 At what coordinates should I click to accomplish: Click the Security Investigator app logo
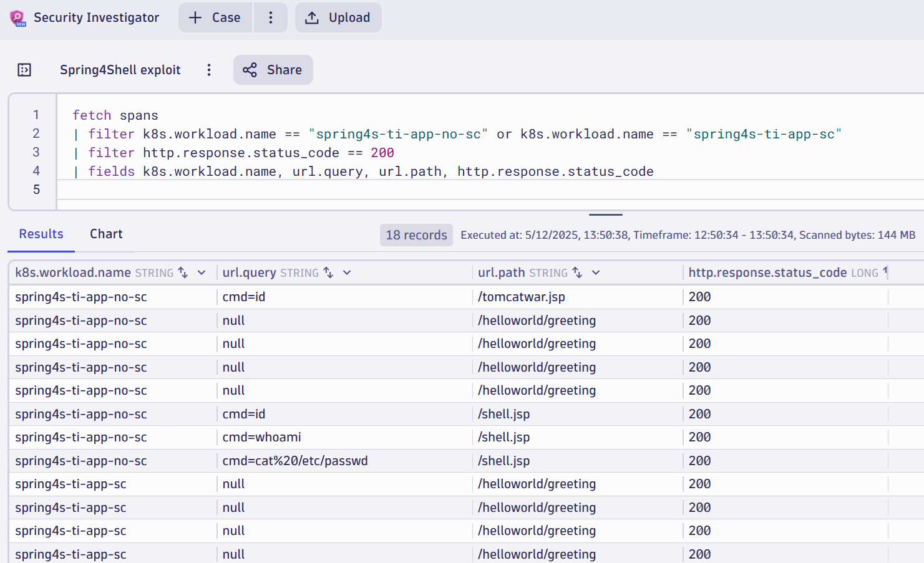(x=17, y=17)
